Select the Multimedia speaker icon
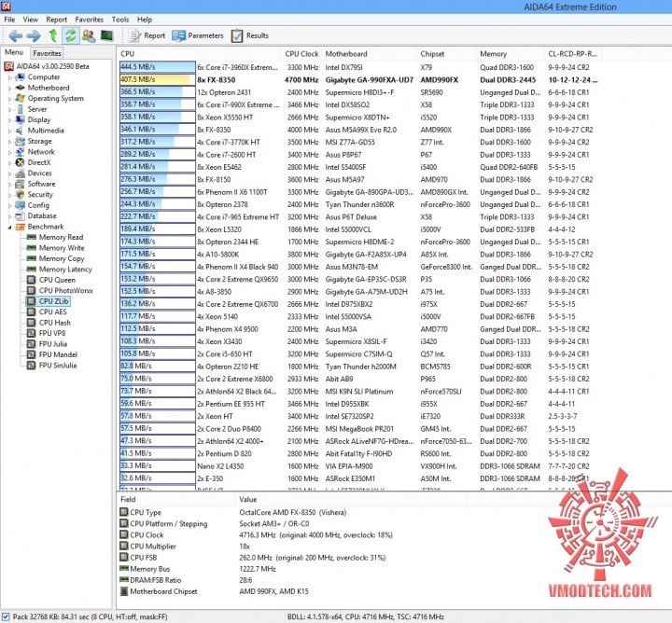The height and width of the screenshot is (623, 672). (21, 131)
